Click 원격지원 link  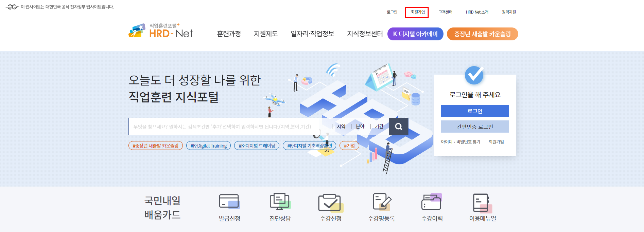(x=509, y=12)
